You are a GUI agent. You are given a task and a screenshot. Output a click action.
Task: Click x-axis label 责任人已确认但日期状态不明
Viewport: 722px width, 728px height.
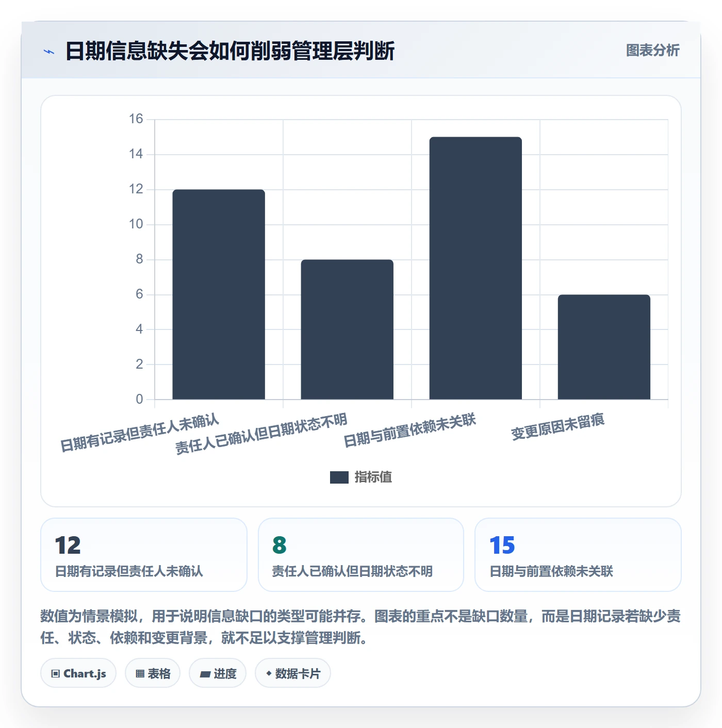[x=261, y=434]
